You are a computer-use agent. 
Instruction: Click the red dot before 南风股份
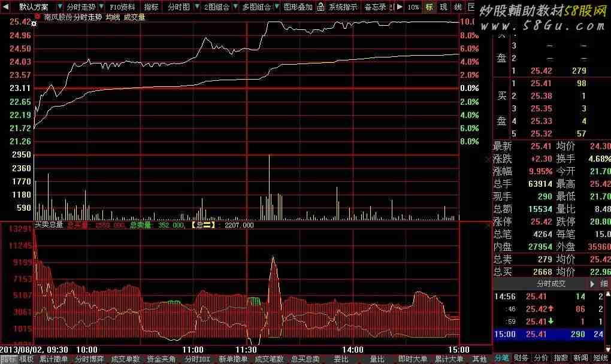(x=37, y=17)
